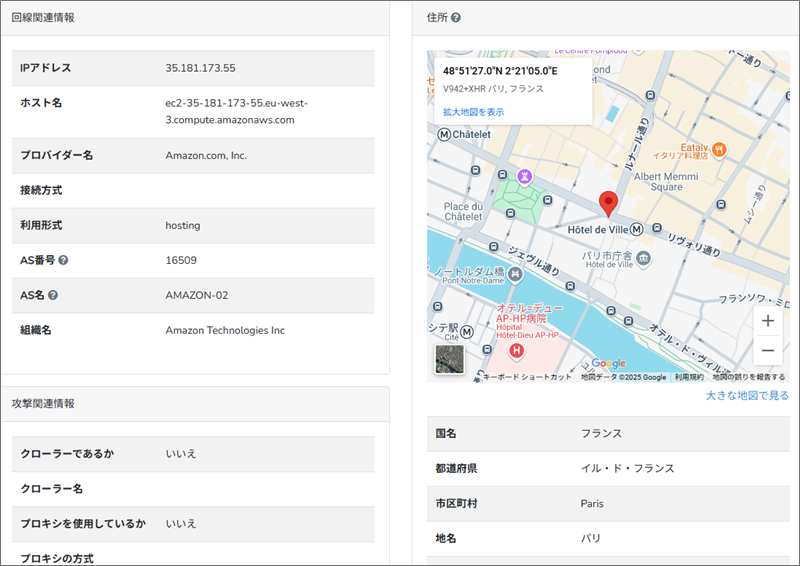800x566 pixels.
Task: Click the provider value Amazon.com, Inc.
Action: click(206, 156)
